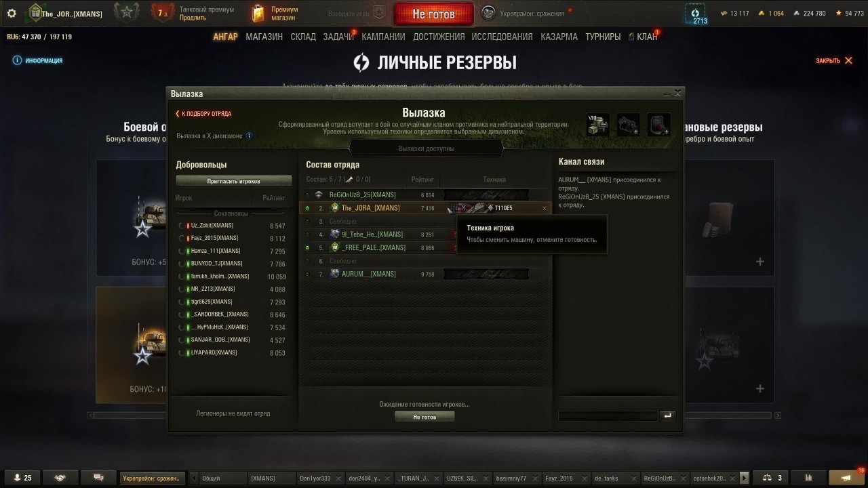Toggle slot 6 Свободно lock indicator
Screen dimensions: 868x488
[307, 261]
